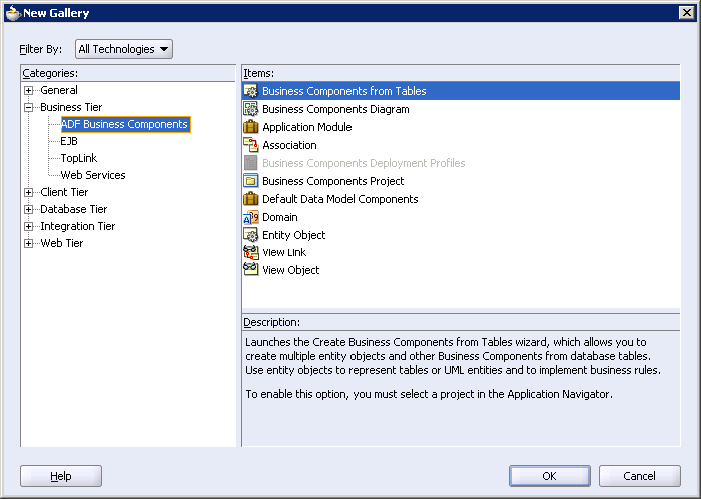Select the Integration Tier category label
The width and height of the screenshot is (701, 499).
(78, 226)
